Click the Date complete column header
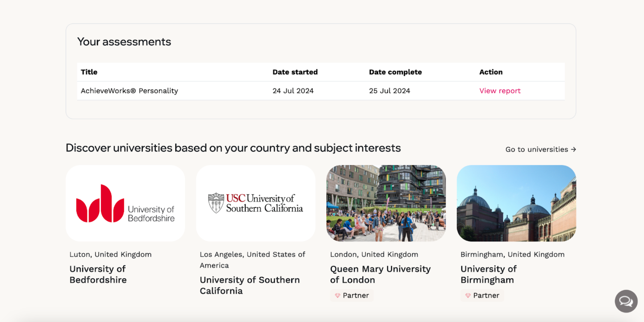644x322 pixels. pyautogui.click(x=396, y=72)
